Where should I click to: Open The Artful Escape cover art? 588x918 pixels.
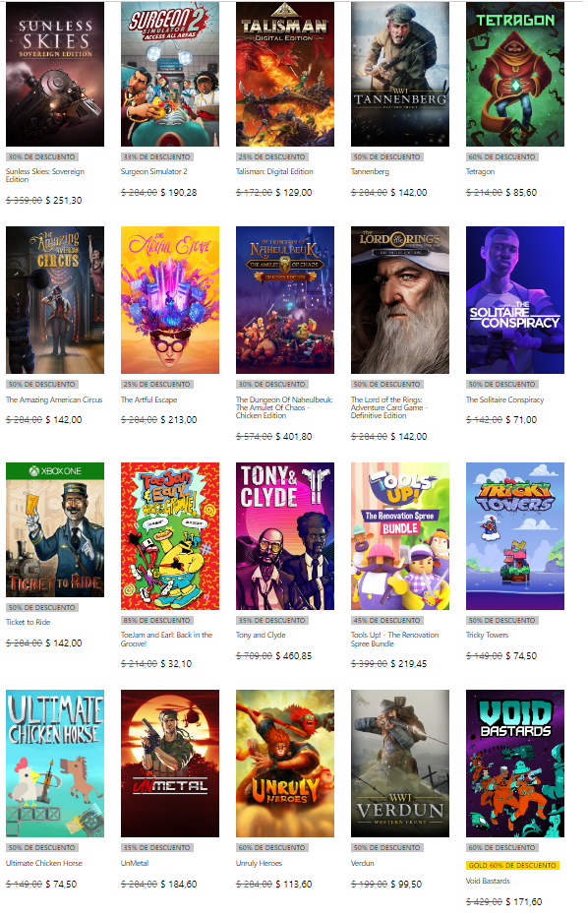[x=170, y=300]
